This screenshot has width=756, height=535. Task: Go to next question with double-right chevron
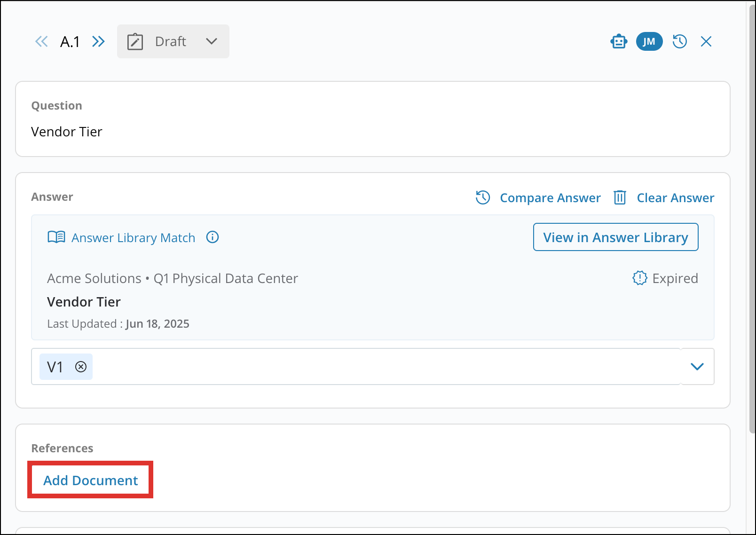click(98, 41)
